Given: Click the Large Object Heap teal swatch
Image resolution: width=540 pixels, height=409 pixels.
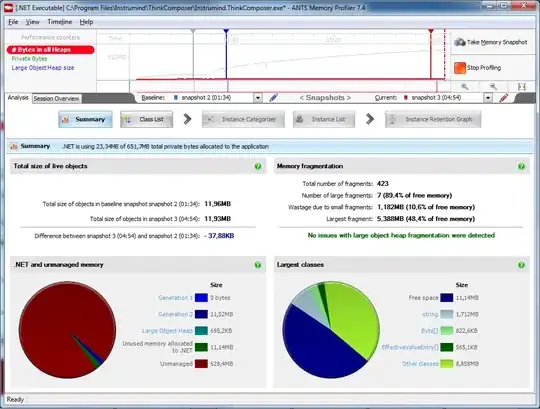Looking at the screenshot, I should pos(201,331).
